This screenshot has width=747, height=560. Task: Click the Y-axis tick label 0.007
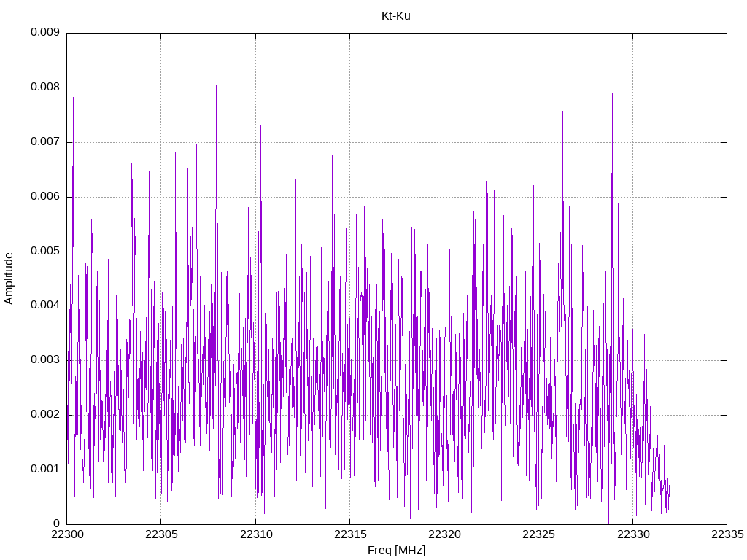click(x=45, y=141)
